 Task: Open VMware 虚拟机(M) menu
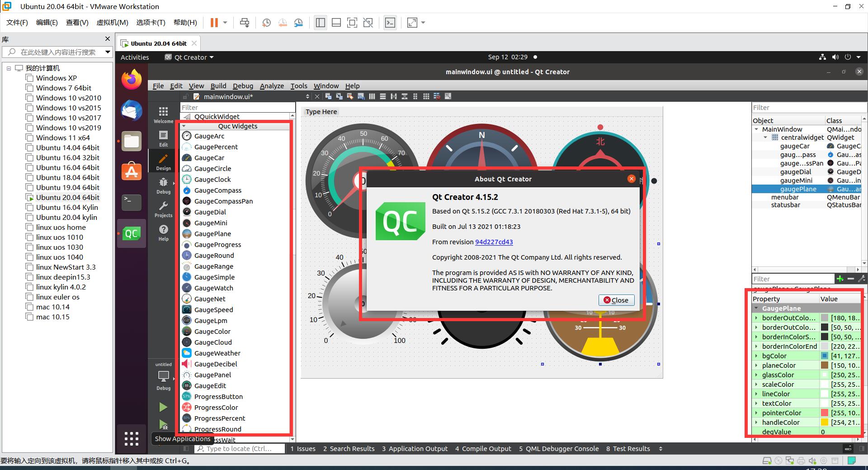[x=112, y=23]
